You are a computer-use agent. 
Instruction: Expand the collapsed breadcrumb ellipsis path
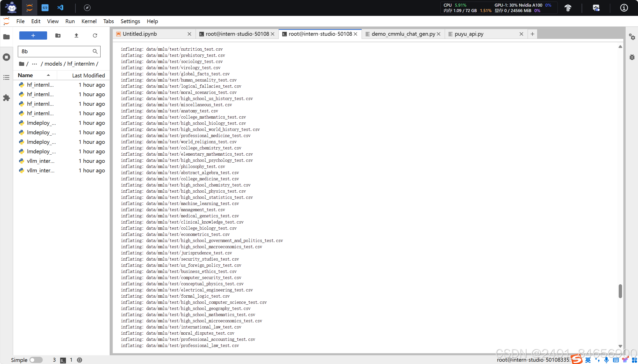pyautogui.click(x=34, y=64)
